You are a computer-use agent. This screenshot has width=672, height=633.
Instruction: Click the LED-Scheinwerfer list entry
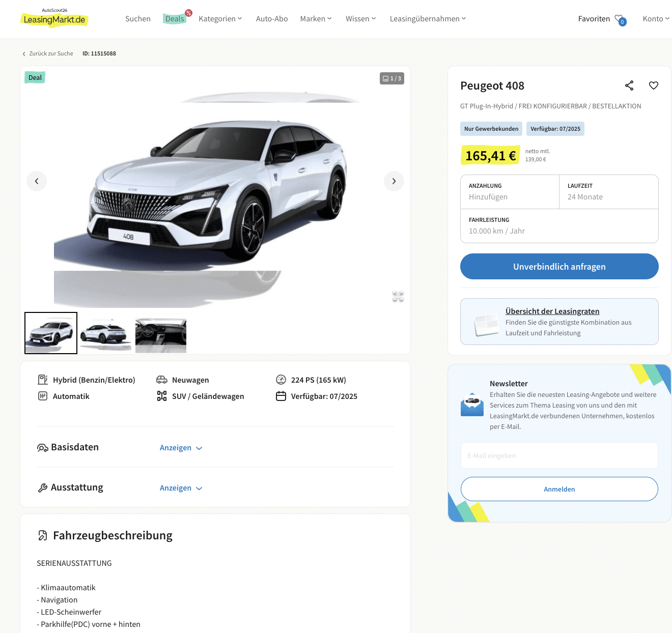(x=69, y=612)
